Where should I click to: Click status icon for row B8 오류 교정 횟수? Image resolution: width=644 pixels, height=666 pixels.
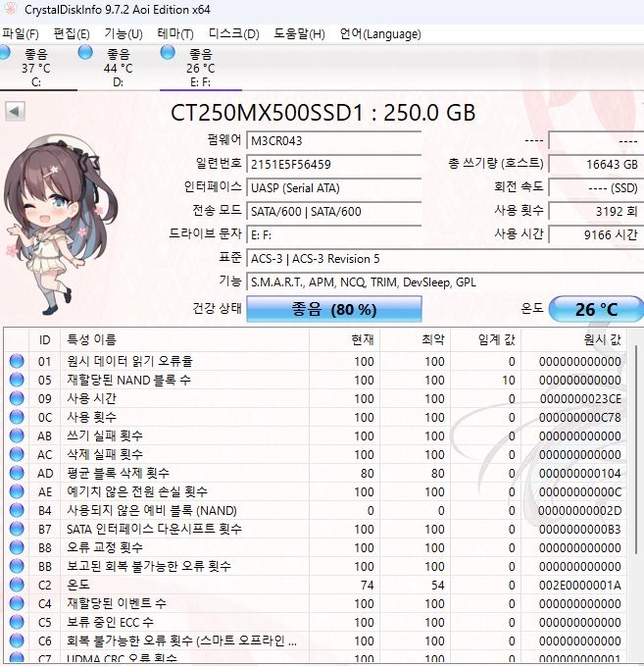pyautogui.click(x=17, y=547)
